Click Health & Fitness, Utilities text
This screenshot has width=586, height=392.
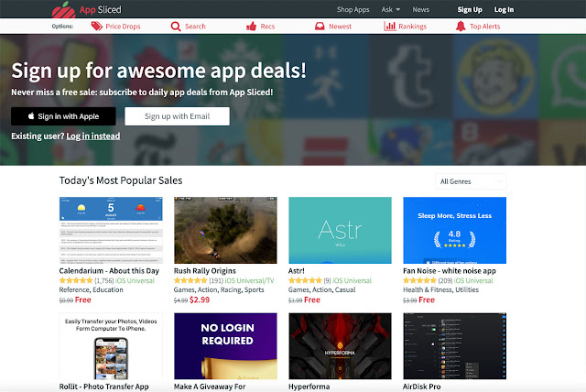pos(440,290)
